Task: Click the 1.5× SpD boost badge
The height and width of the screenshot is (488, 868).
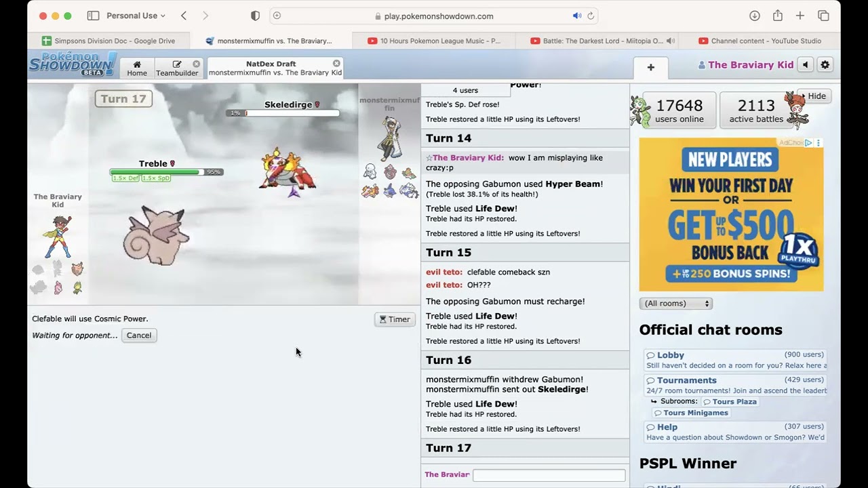Action: tap(156, 178)
